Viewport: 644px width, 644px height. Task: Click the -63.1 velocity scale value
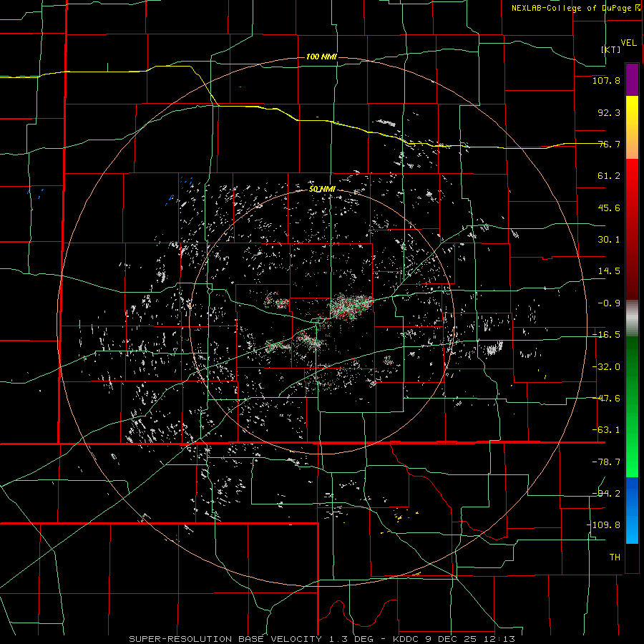coord(606,430)
